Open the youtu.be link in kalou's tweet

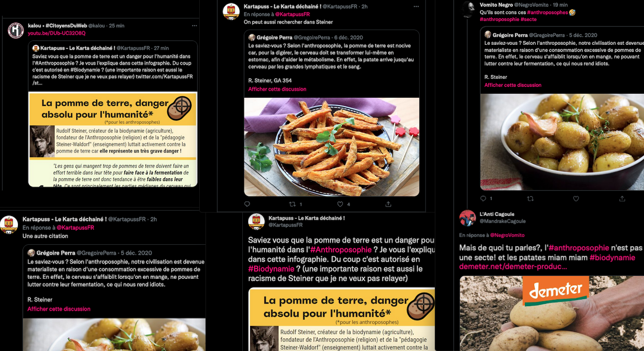click(57, 33)
